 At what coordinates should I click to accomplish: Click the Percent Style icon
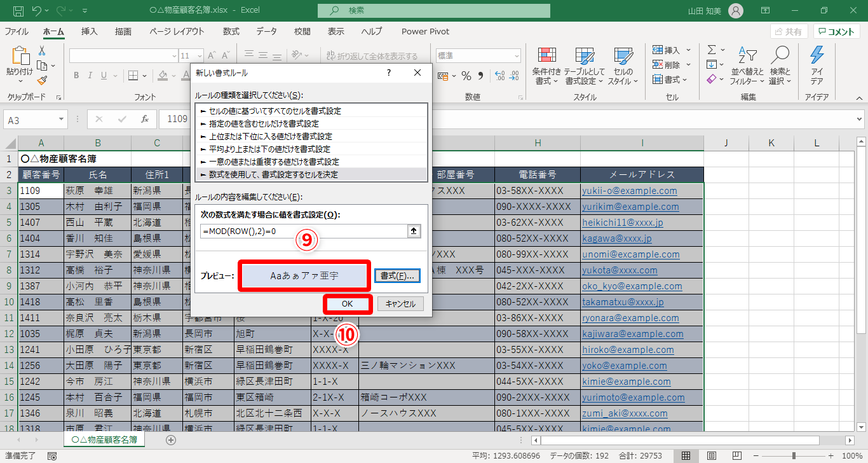(x=466, y=76)
